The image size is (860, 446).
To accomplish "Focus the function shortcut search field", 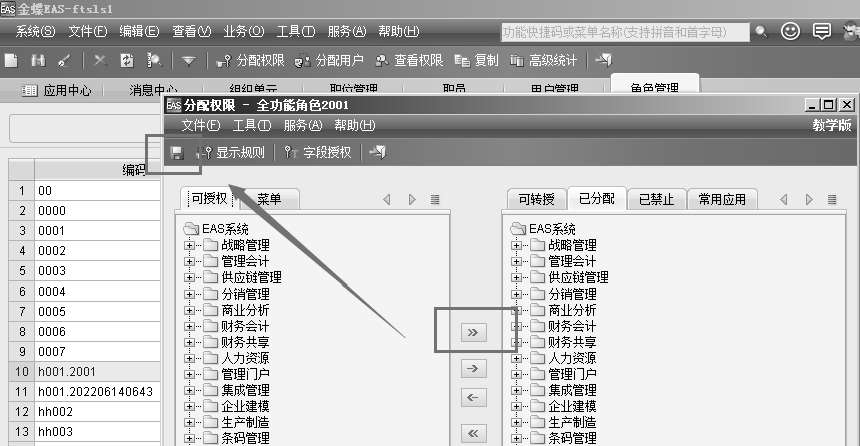I will pyautogui.click(x=625, y=32).
